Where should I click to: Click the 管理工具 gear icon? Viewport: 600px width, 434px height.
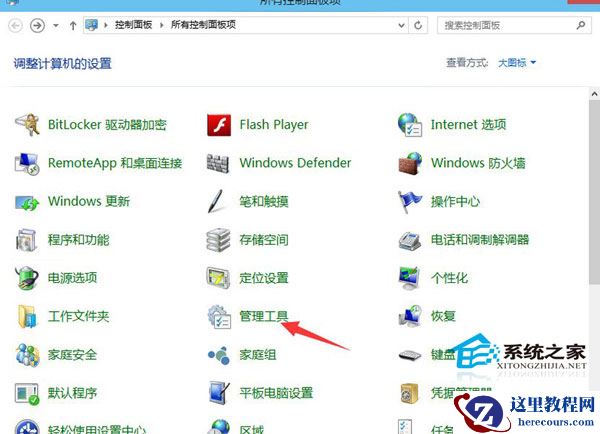(219, 317)
